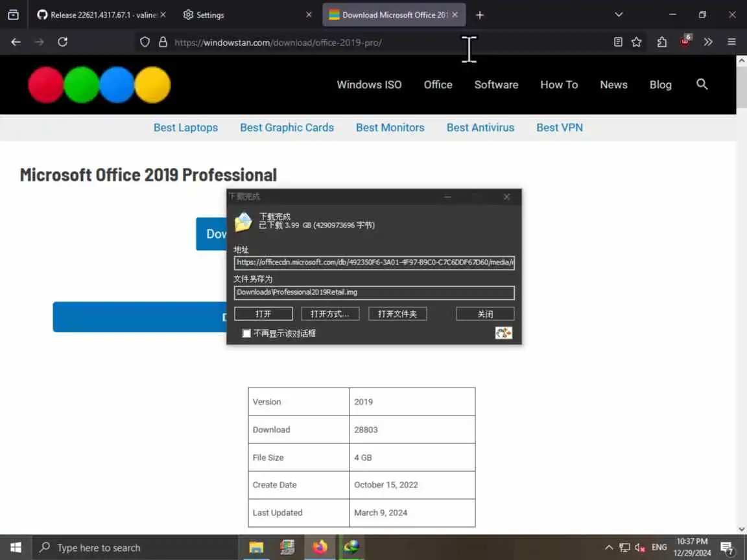
Task: Expand the list all tabs dropdown arrow
Action: [x=619, y=15]
